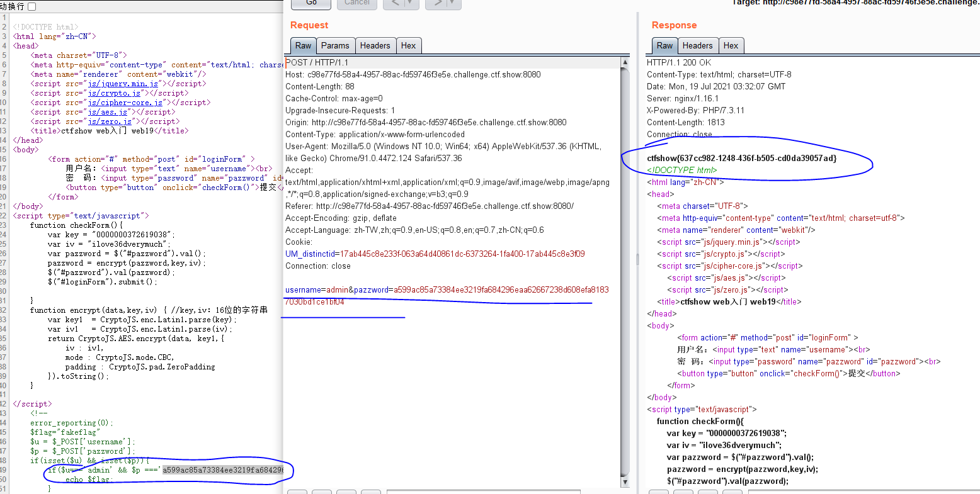Screen dimensions: 980x494
Task: Click 'var iv = "ilove36dverymuch"' in source view
Action: pos(109,244)
